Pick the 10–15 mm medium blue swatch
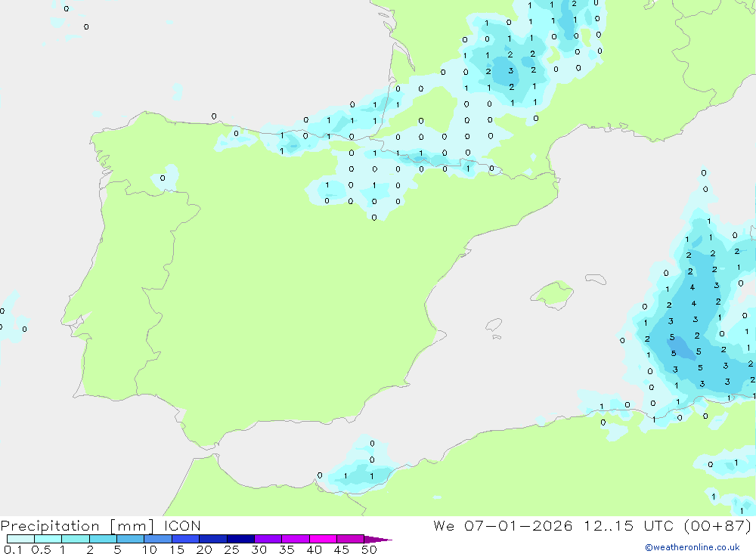756x554 pixels. point(158,539)
